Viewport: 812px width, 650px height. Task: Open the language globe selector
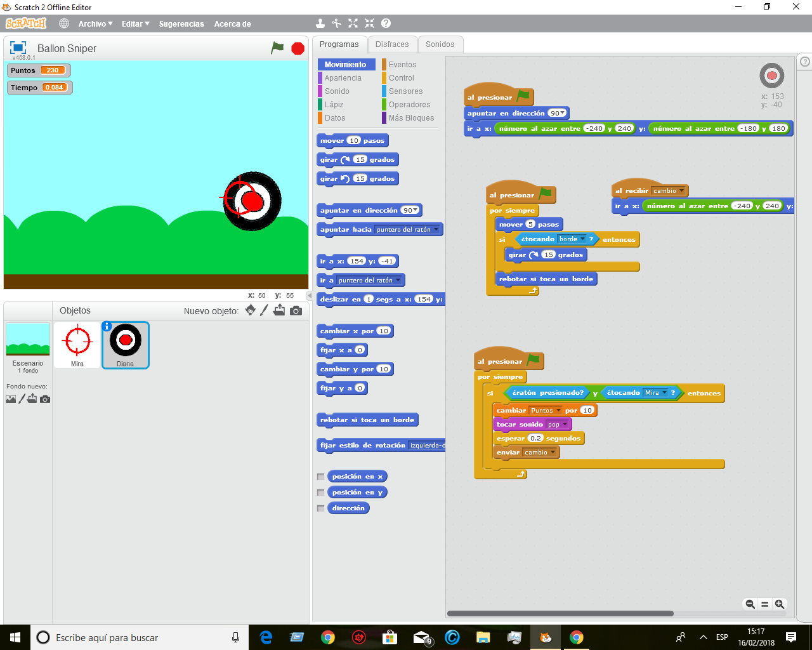pos(63,23)
